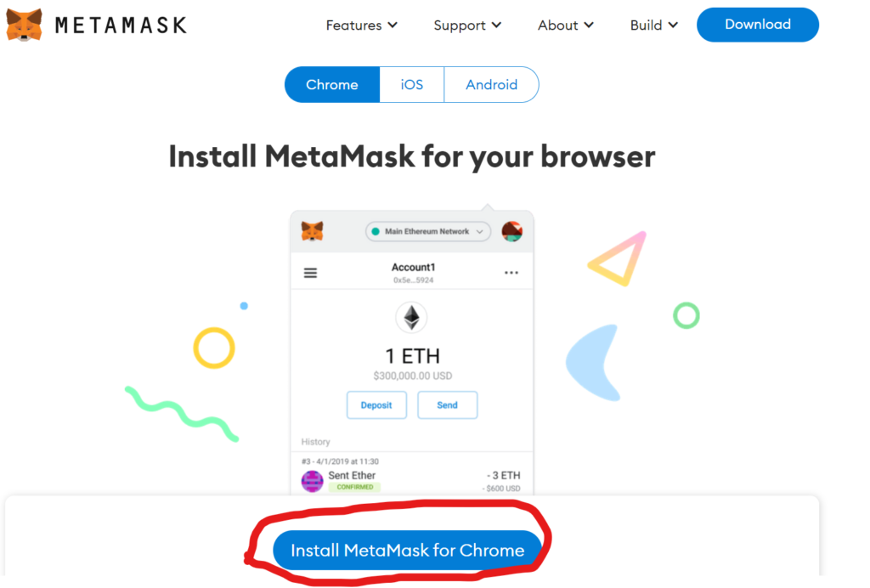Switch to the iOS platform tab

[x=412, y=84]
